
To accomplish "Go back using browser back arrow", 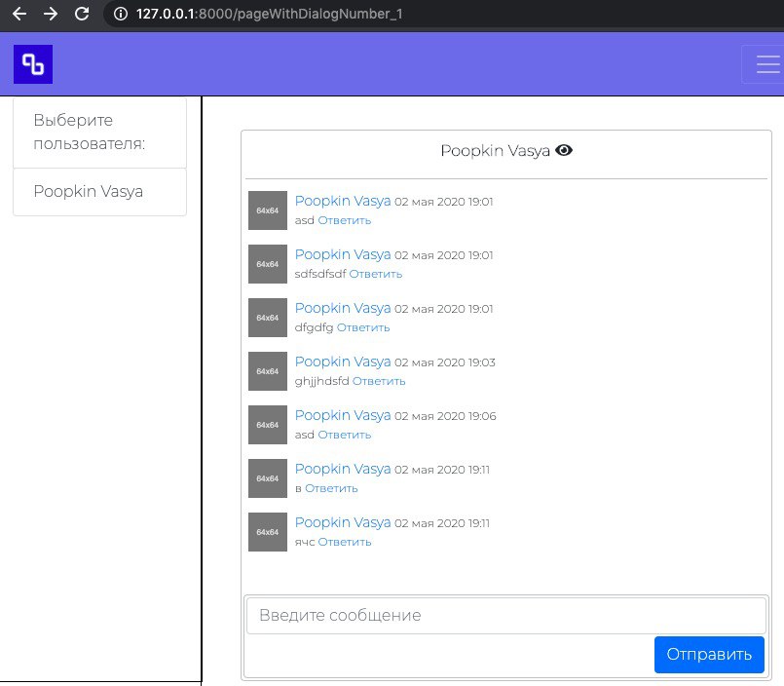I will 19,14.
